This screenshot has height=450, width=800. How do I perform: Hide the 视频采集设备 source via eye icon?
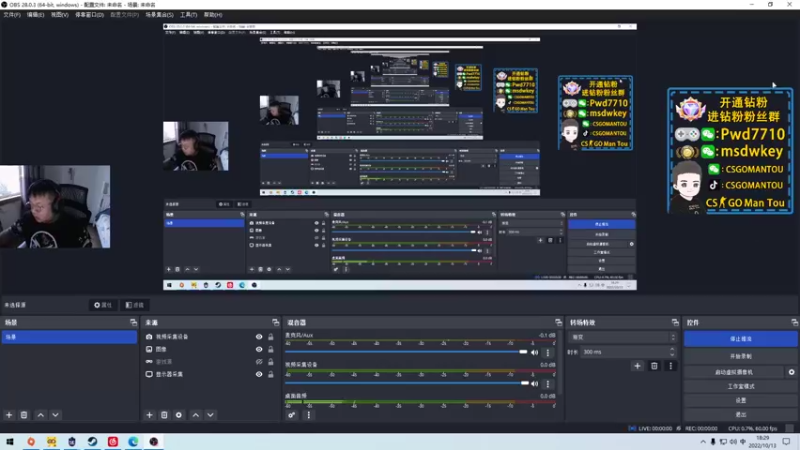259,337
